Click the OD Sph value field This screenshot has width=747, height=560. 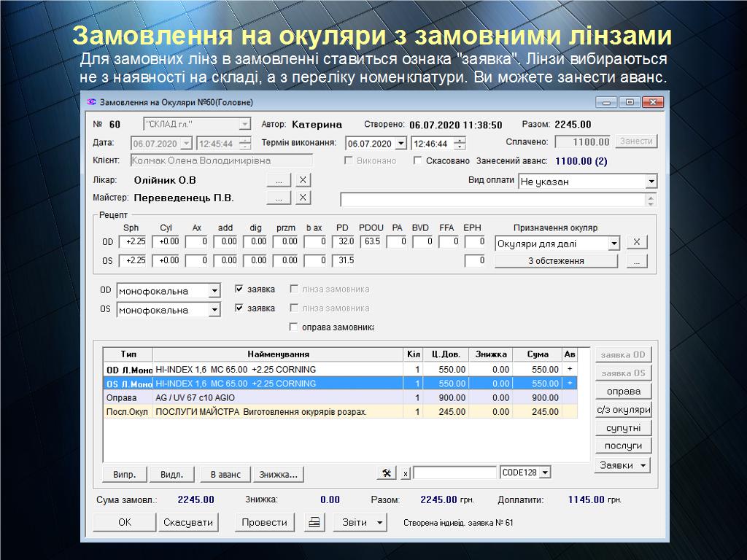[135, 242]
